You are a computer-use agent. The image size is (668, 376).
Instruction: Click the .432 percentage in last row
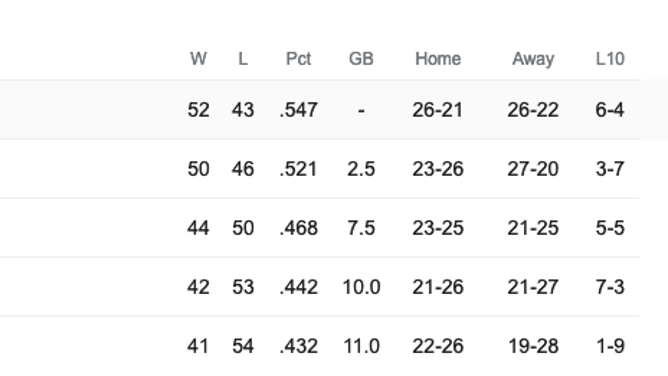[299, 346]
